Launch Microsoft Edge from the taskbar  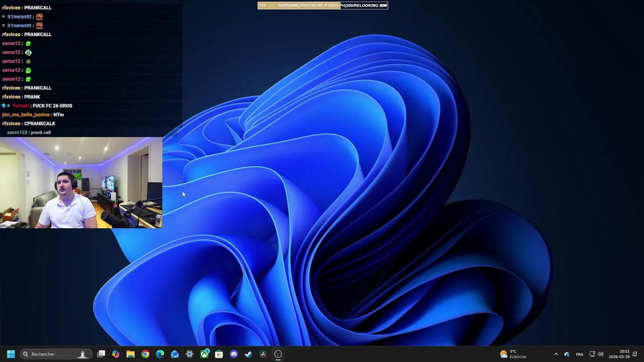click(x=160, y=354)
